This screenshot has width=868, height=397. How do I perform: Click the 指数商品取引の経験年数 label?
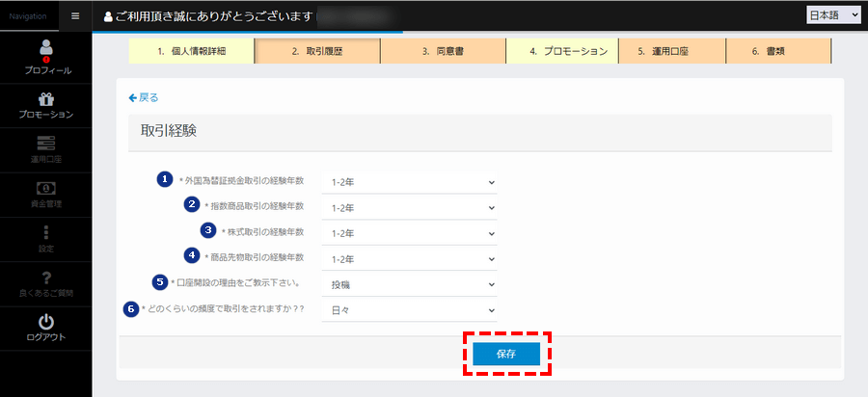click(257, 205)
